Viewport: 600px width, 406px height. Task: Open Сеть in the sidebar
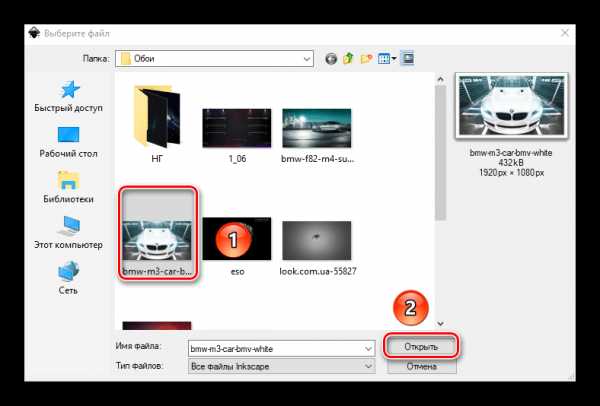click(x=68, y=278)
